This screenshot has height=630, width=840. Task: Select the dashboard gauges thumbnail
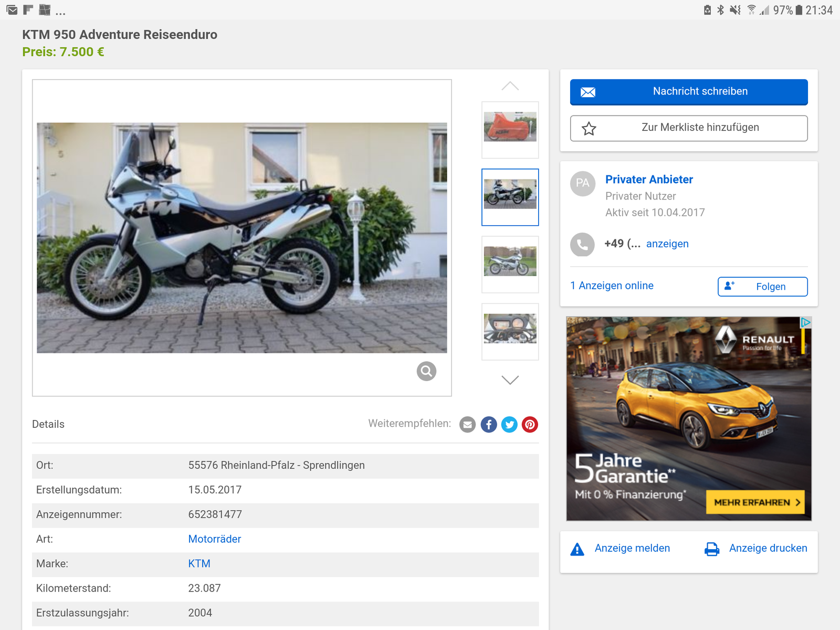[510, 329]
